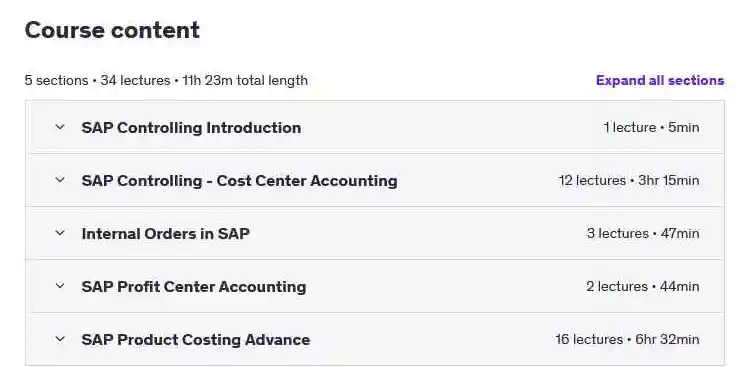Expand SAP Product Costing Advance chevron

click(x=60, y=339)
